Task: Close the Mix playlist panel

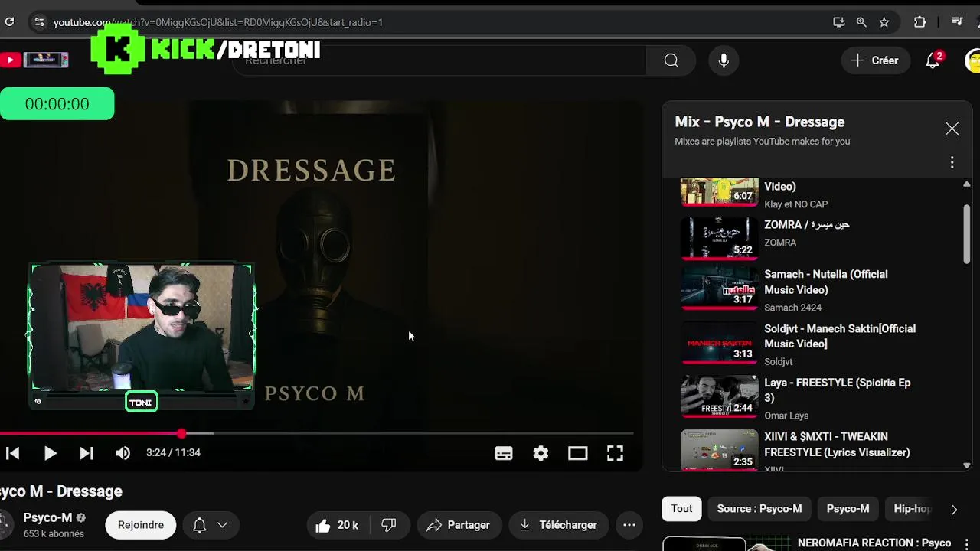Action: pyautogui.click(x=952, y=129)
